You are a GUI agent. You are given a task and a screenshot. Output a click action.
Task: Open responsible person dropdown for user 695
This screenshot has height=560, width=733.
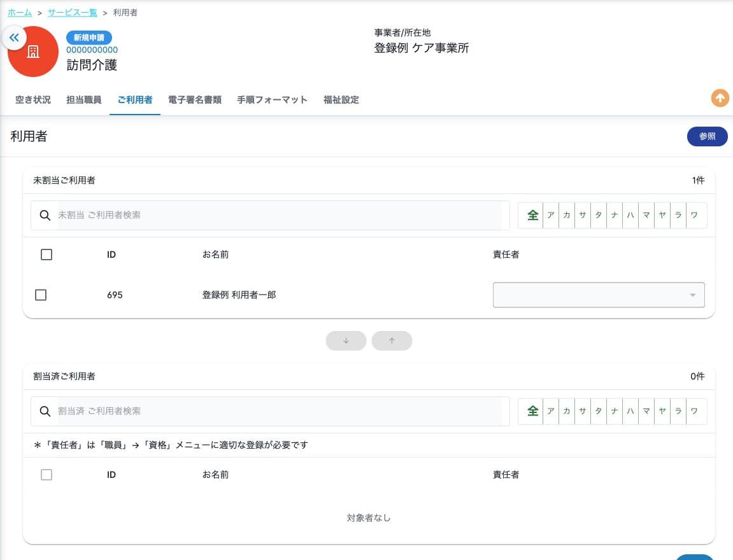point(599,295)
